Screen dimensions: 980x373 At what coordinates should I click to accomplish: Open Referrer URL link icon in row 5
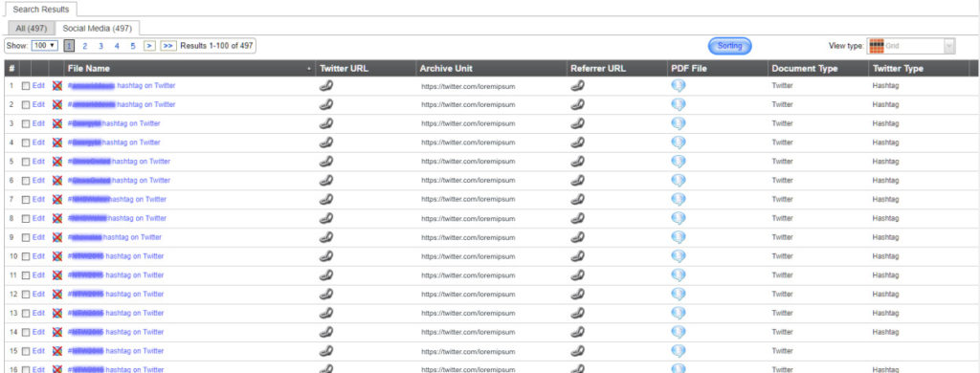coord(577,162)
